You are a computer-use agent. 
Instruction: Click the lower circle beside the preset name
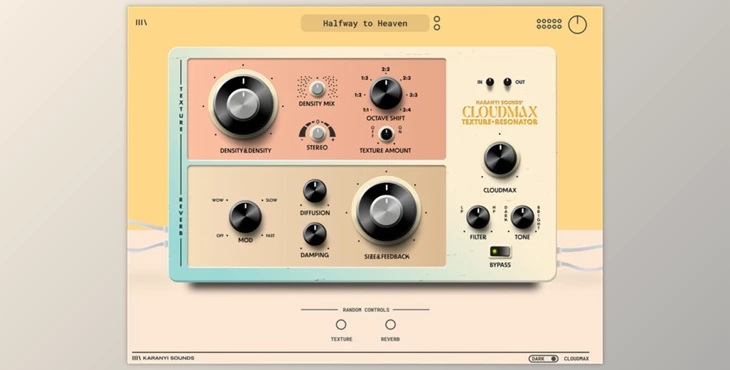437,27
